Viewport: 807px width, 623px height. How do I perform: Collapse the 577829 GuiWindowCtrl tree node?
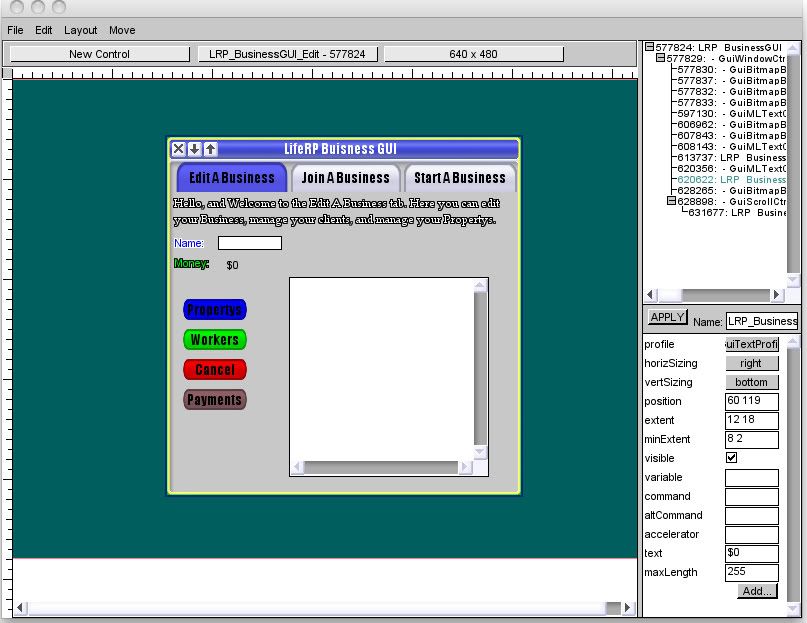pyautogui.click(x=660, y=58)
